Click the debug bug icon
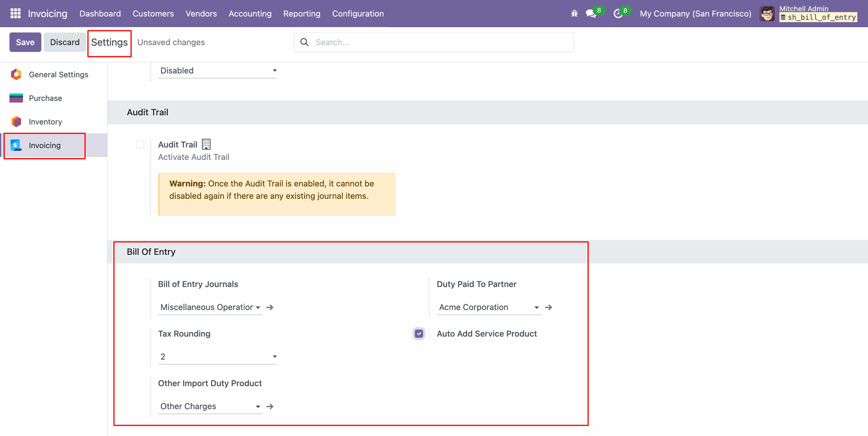Viewport: 868px width, 436px height. click(x=574, y=14)
